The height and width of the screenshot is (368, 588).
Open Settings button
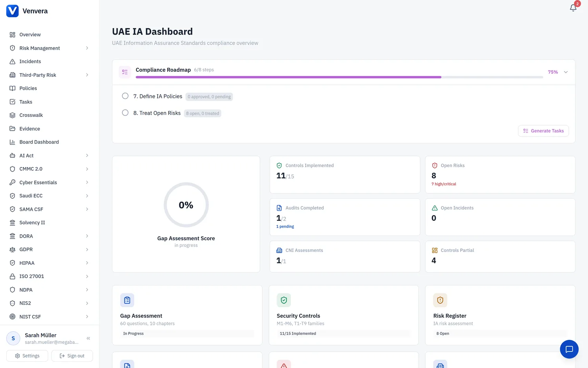point(27,356)
